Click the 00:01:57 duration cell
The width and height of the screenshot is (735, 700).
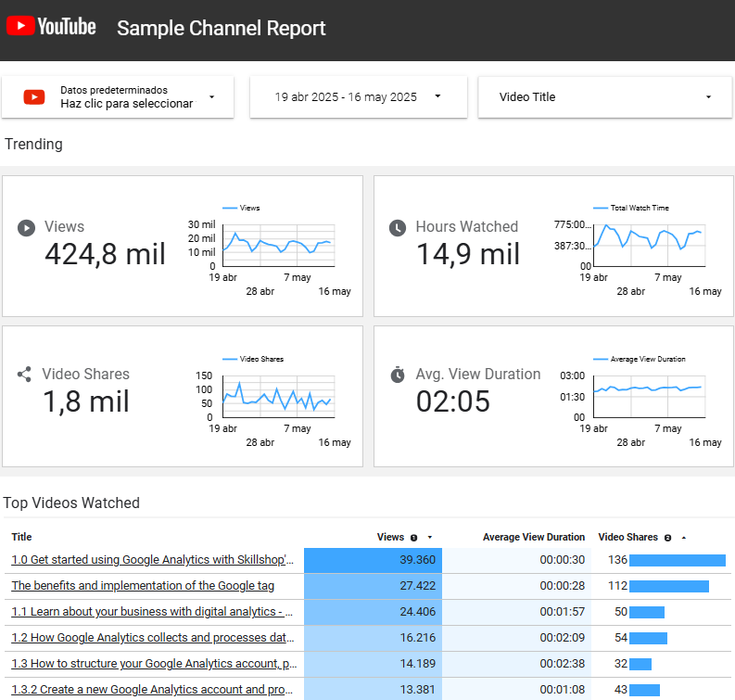click(x=517, y=612)
